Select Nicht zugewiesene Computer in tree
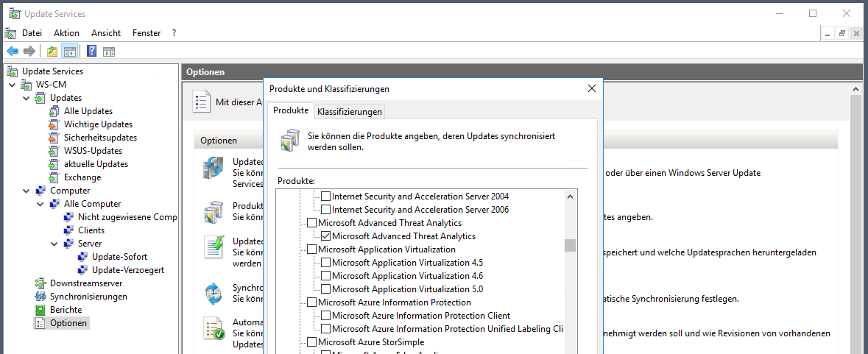Screen dimensions: 868x354 127,217
